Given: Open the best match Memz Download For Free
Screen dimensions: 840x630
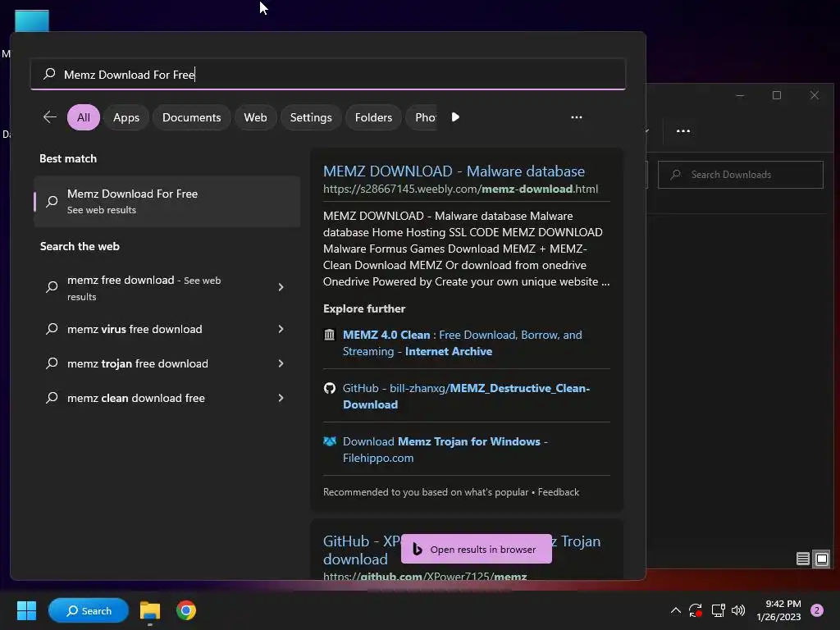Looking at the screenshot, I should coord(167,202).
